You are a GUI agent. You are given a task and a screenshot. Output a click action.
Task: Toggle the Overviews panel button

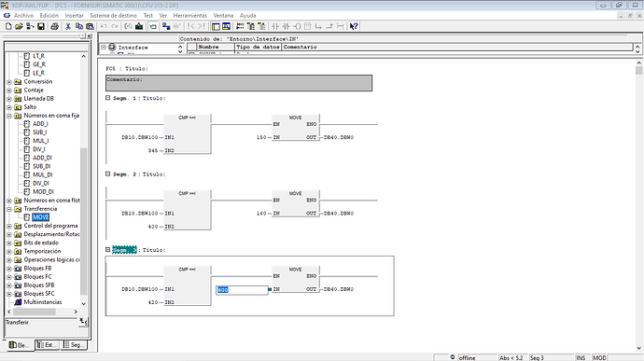coord(216,26)
